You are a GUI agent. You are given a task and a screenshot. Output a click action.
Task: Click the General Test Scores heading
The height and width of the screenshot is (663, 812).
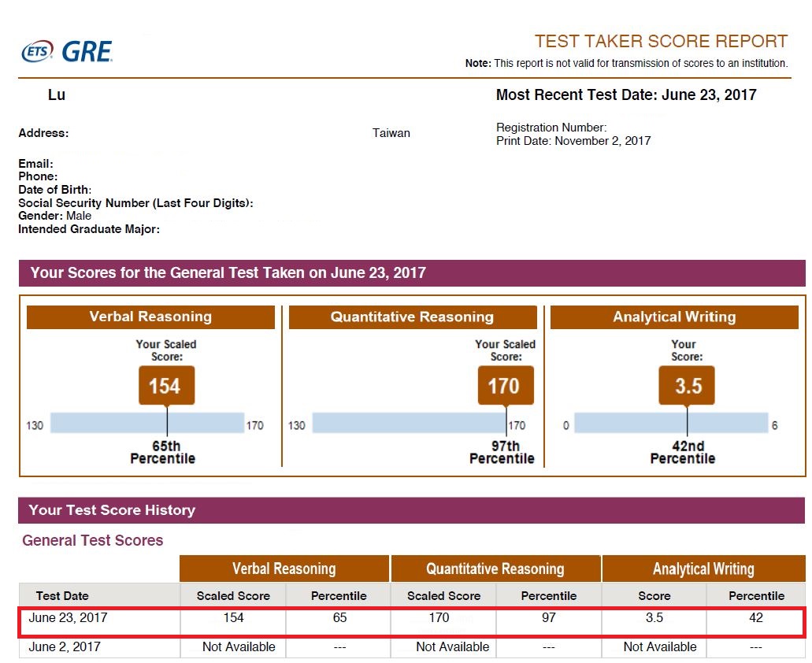coord(93,540)
